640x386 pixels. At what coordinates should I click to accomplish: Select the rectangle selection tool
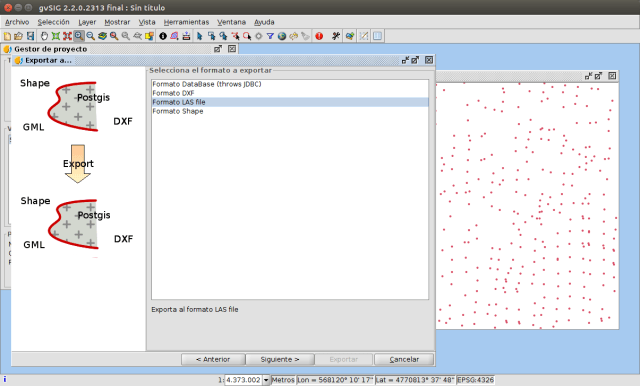tap(211, 36)
